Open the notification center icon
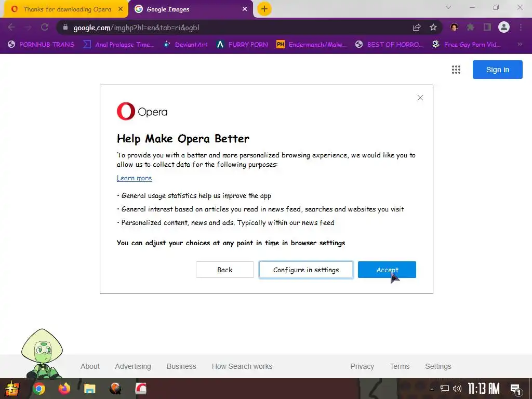532x399 pixels. (x=516, y=389)
